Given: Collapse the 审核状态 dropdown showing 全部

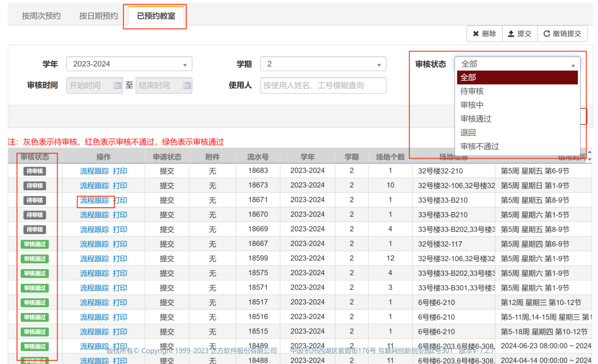Looking at the screenshot, I should (517, 64).
